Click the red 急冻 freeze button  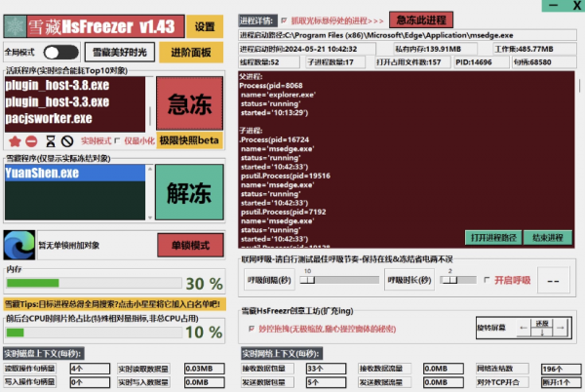point(189,103)
